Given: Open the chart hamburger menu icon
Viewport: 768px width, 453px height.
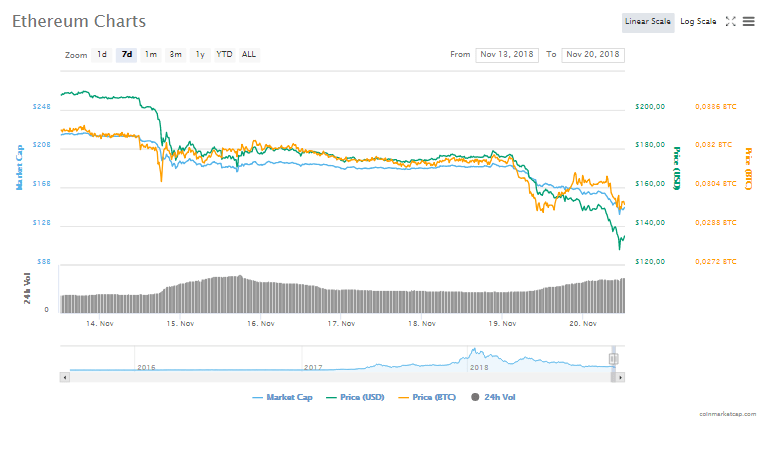Looking at the screenshot, I should (x=748, y=22).
